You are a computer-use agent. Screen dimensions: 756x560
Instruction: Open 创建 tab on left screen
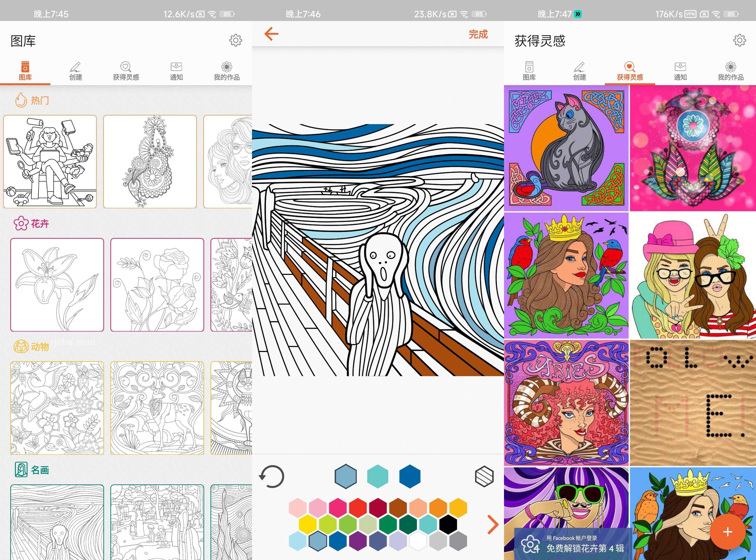pos(76,71)
